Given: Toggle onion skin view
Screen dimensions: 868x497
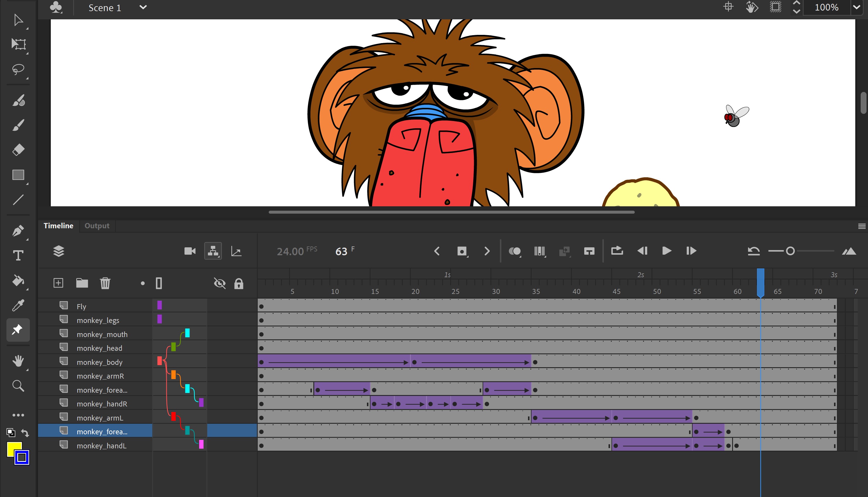Looking at the screenshot, I should point(515,251).
